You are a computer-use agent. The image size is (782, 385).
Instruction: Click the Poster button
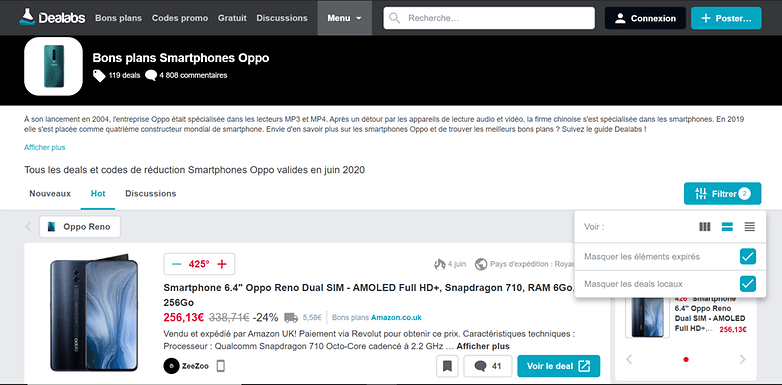(726, 18)
